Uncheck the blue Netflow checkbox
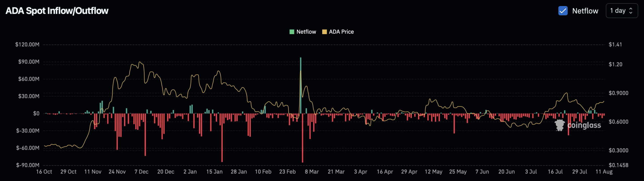The image size is (644, 181). pyautogui.click(x=563, y=11)
